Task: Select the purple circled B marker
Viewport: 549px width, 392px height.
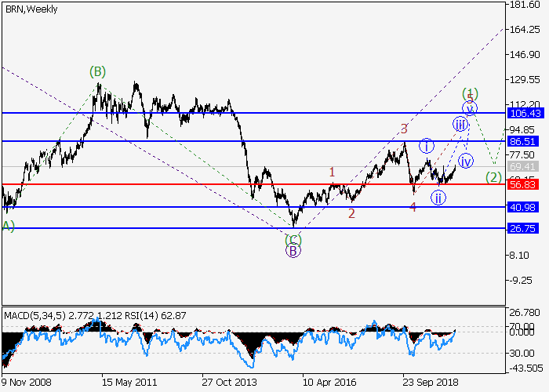Action: coord(293,251)
